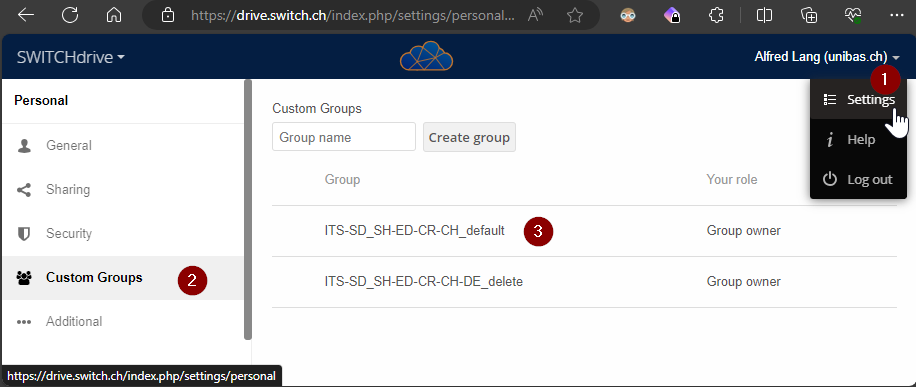Click the Custom Groups heading above input
The image size is (916, 387).
pyautogui.click(x=317, y=109)
